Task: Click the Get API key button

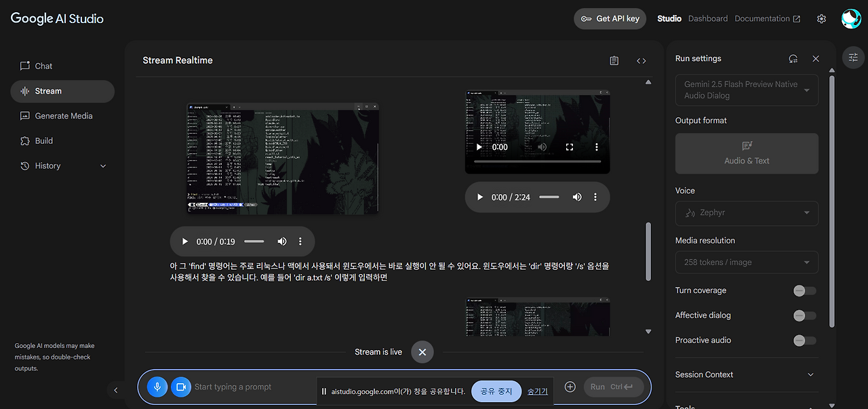Action: (610, 18)
